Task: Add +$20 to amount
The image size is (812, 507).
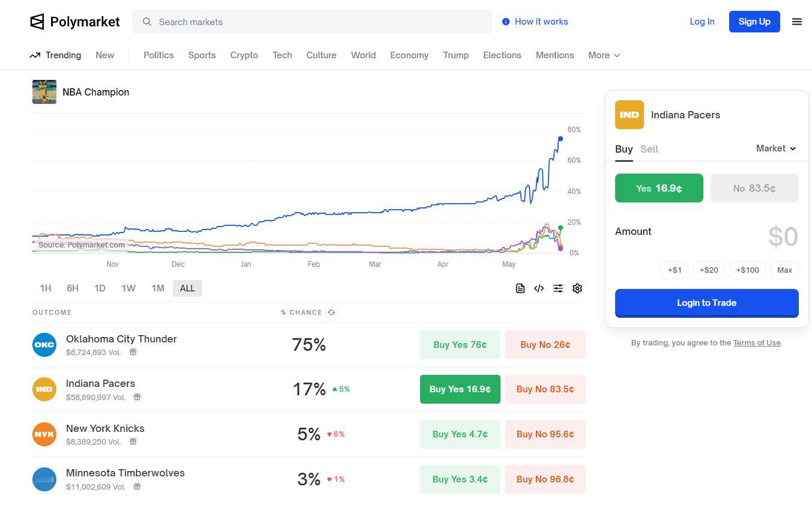Action: tap(709, 270)
